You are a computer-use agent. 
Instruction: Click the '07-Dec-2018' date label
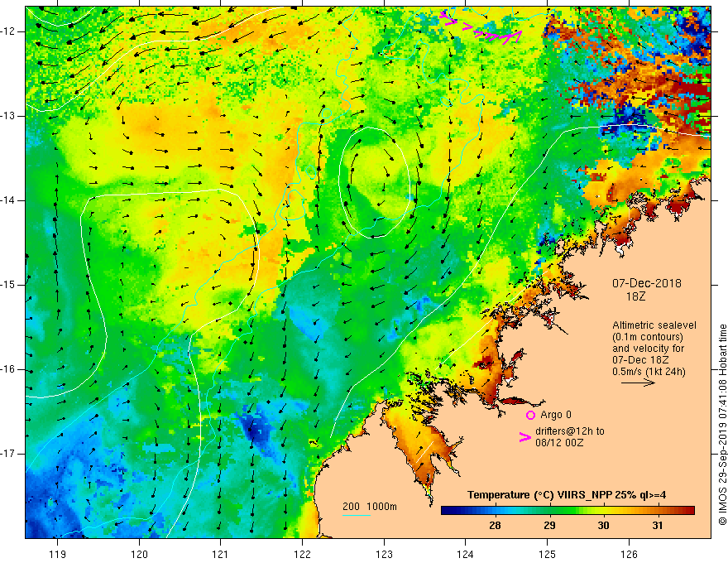647,283
